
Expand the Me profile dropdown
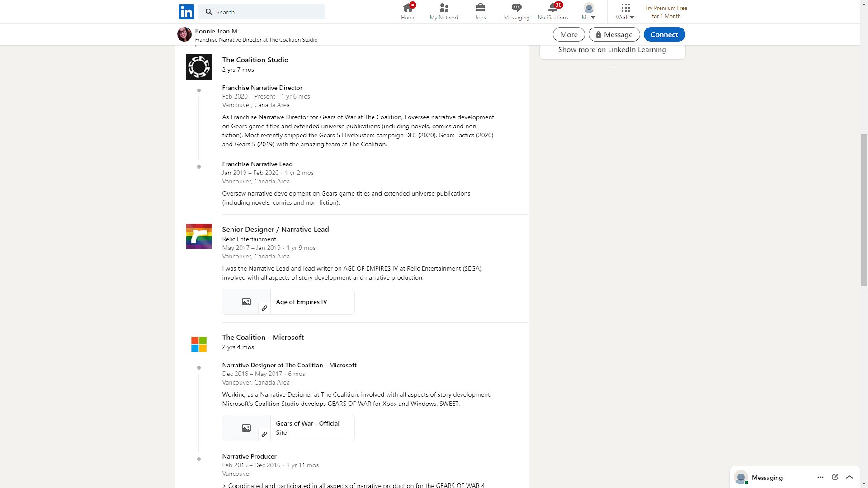(589, 12)
